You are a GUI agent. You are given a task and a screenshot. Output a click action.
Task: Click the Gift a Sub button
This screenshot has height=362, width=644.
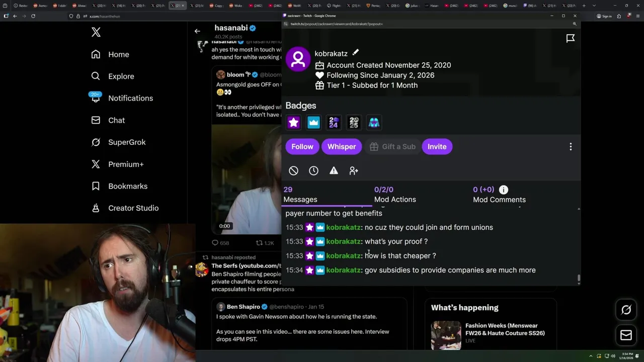coord(393,146)
